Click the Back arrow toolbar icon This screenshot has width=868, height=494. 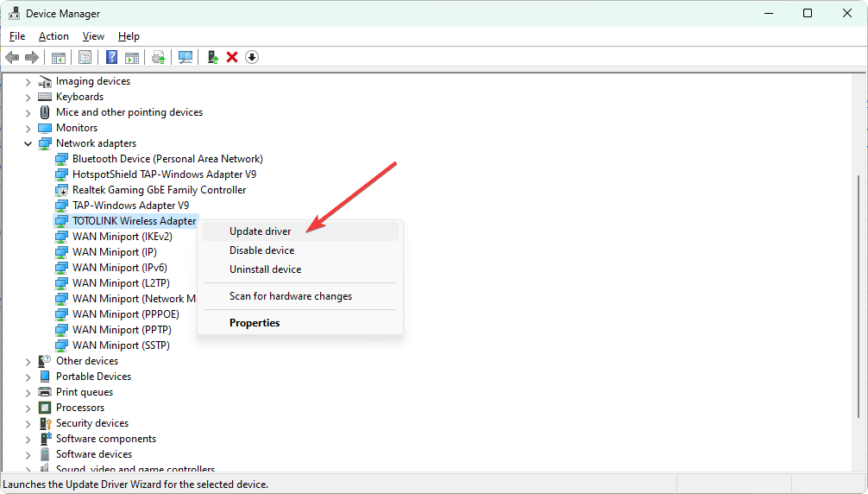pos(12,57)
